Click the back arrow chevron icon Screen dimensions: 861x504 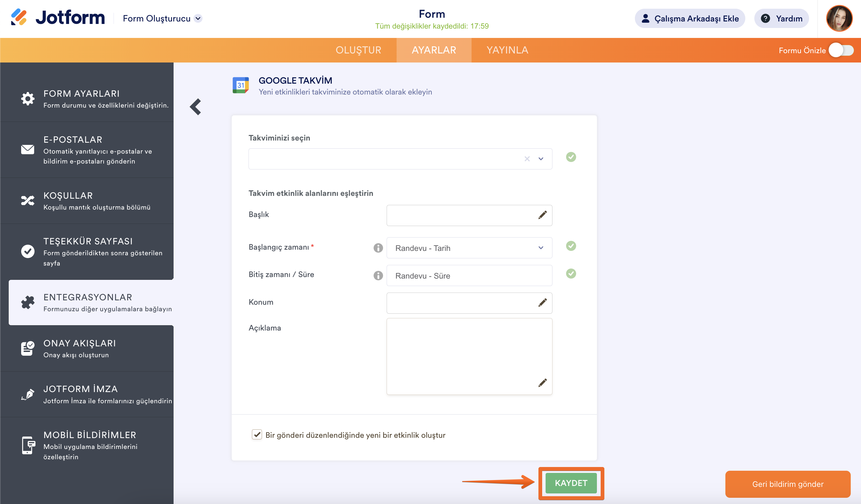point(196,107)
